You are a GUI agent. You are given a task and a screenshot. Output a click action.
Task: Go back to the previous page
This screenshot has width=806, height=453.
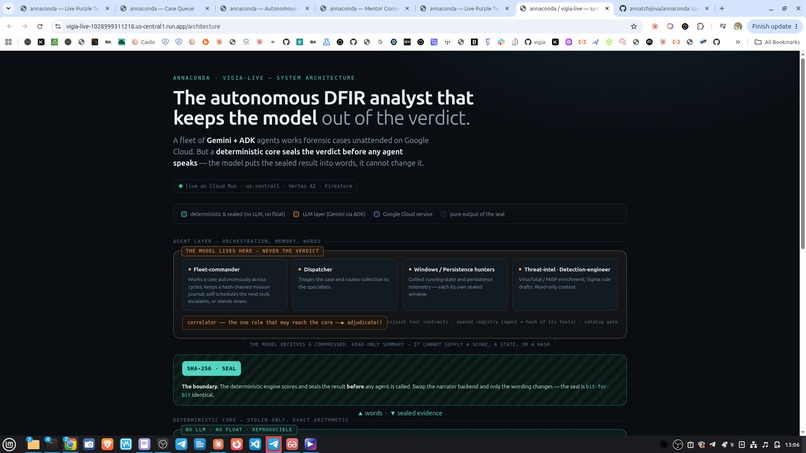[10, 26]
